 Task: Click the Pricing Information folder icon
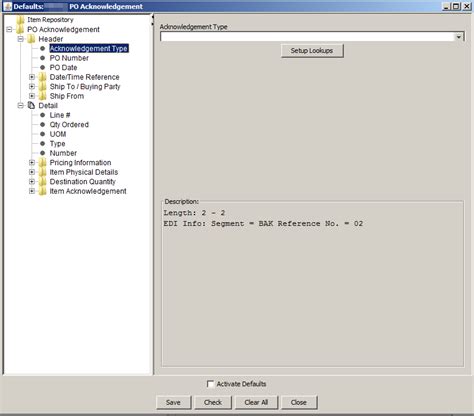coord(43,163)
